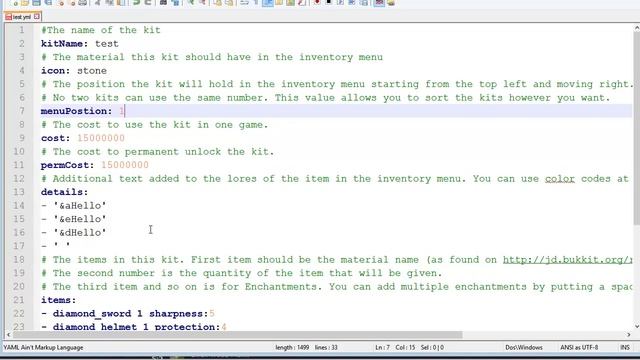The image size is (640, 360).
Task: Click line number 1 in the margin
Action: [x=21, y=30]
